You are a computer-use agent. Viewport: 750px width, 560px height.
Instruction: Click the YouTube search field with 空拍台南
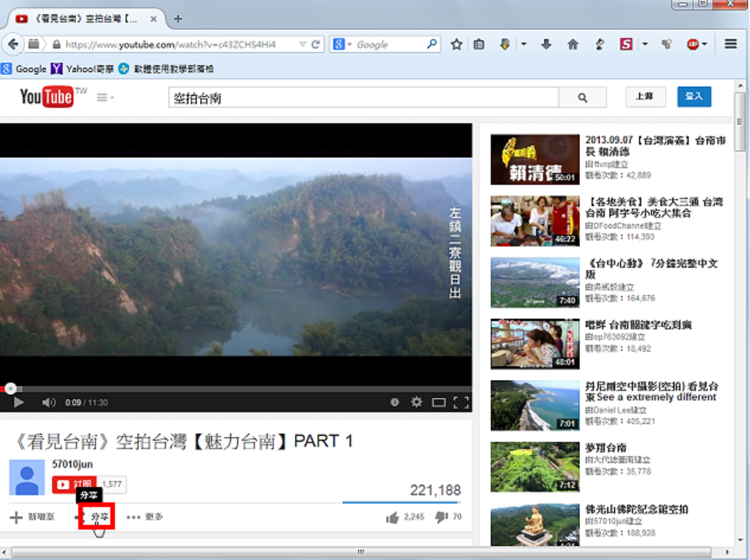(363, 98)
